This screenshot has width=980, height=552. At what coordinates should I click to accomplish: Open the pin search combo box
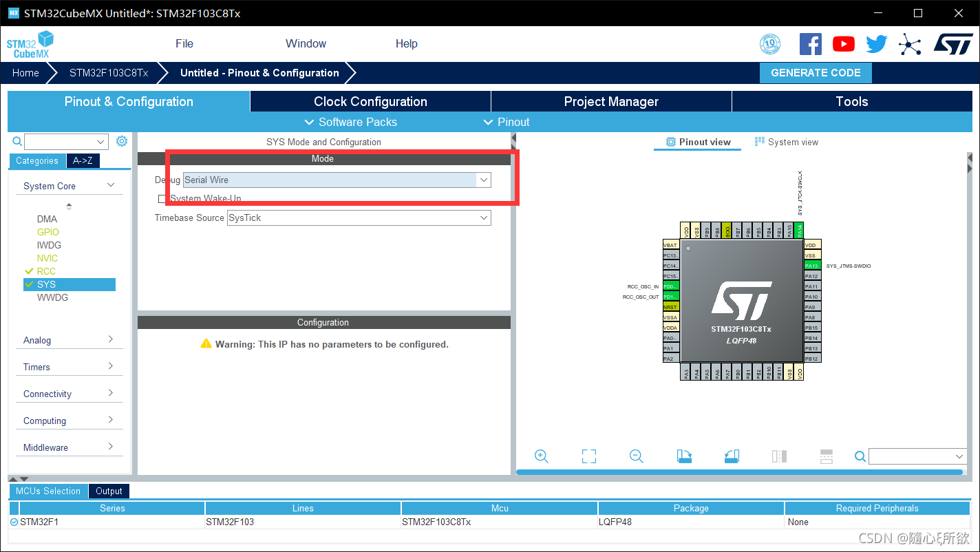(918, 456)
